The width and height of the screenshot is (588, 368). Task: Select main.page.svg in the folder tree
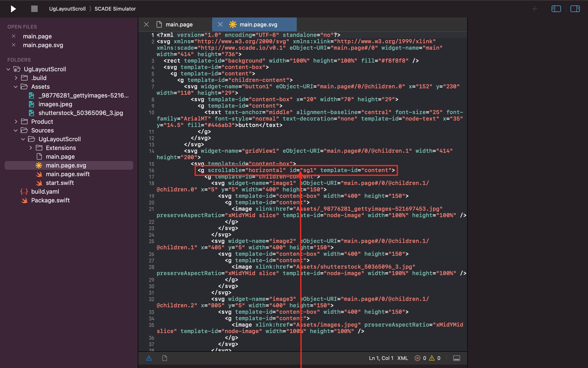click(66, 165)
